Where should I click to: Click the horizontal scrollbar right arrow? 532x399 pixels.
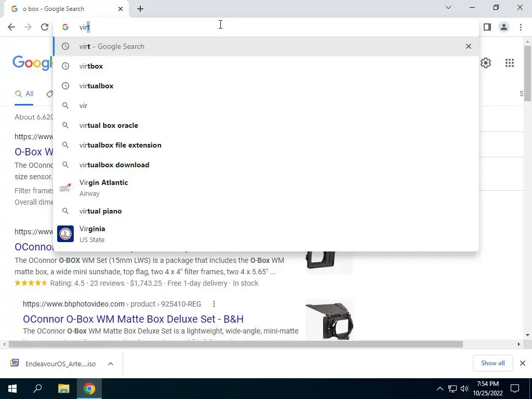(518, 344)
